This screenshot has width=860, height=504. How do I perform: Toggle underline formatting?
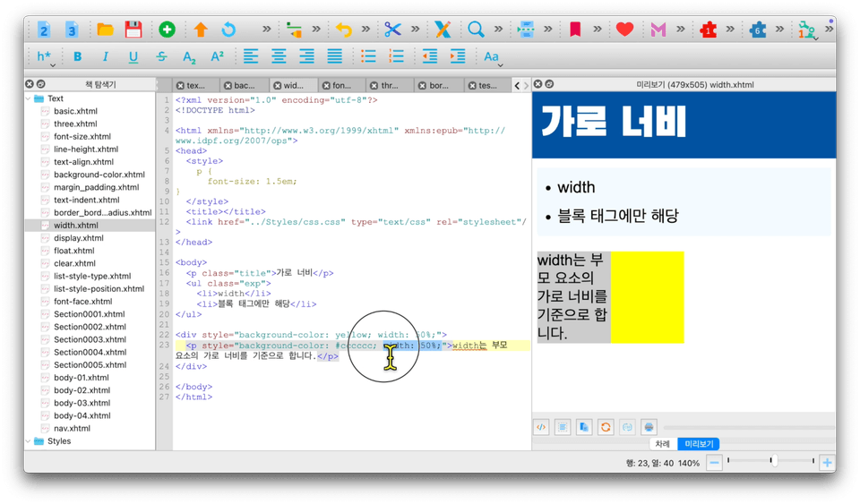coord(133,56)
